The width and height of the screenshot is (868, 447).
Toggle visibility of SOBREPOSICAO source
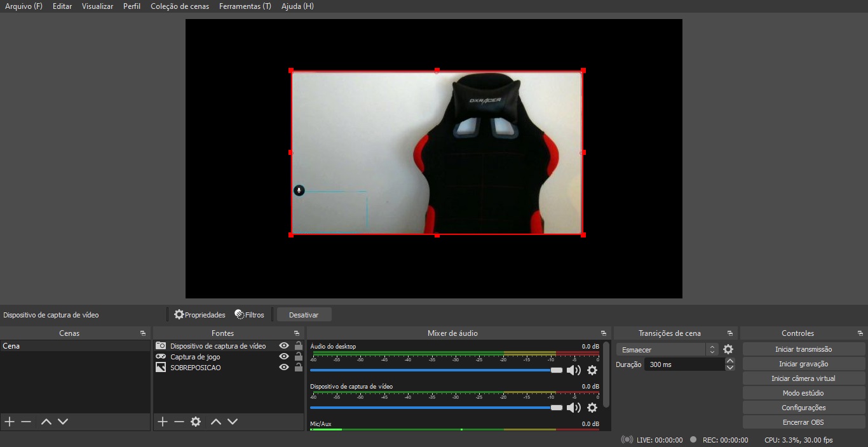click(x=284, y=368)
